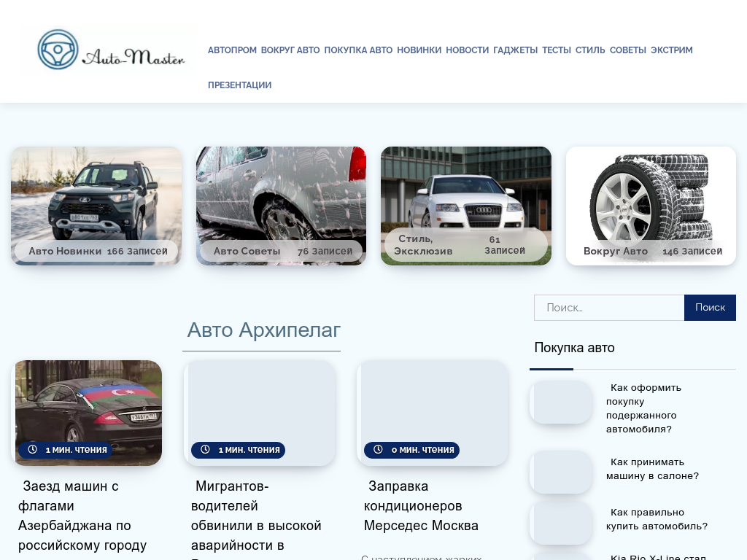Image resolution: width=747 pixels, height=560 pixels.
Task: Click clock icon on Мигрантов-водителей article
Action: [x=205, y=449]
